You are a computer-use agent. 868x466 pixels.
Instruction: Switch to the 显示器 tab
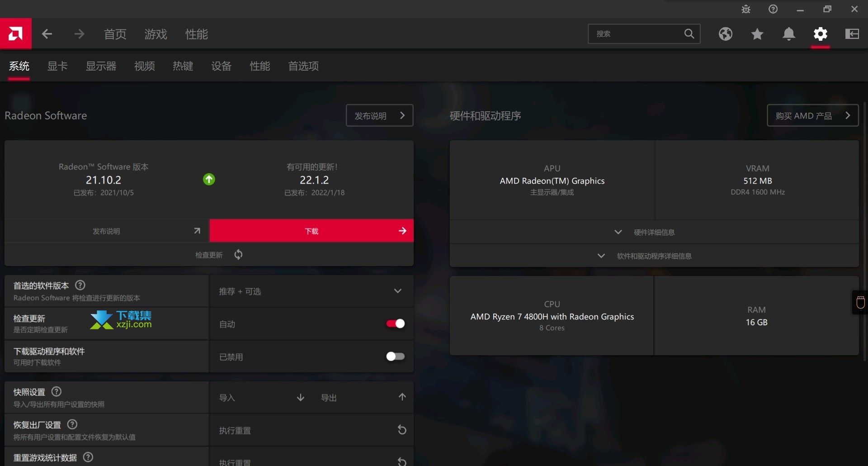coord(101,66)
